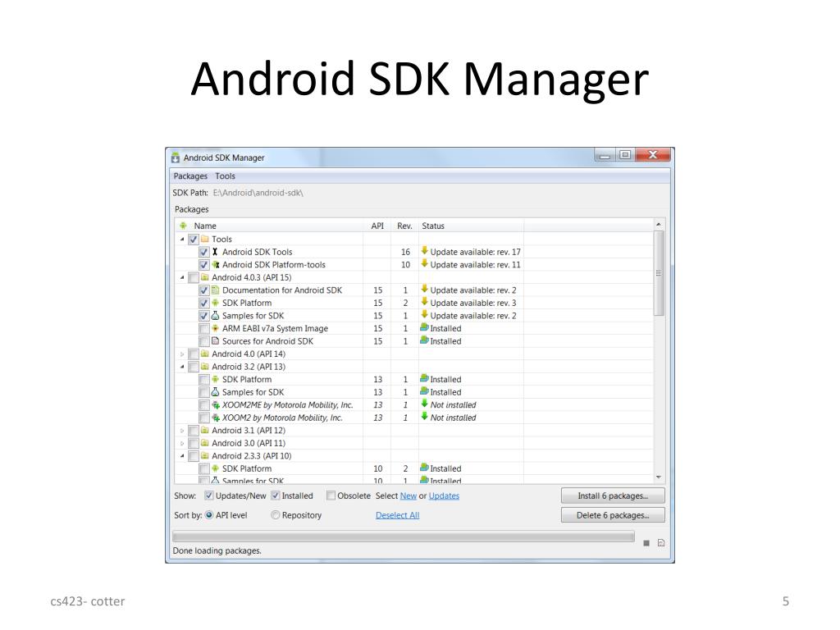The width and height of the screenshot is (840, 630).
Task: Toggle the Updates/New show checkbox
Action: click(x=209, y=495)
